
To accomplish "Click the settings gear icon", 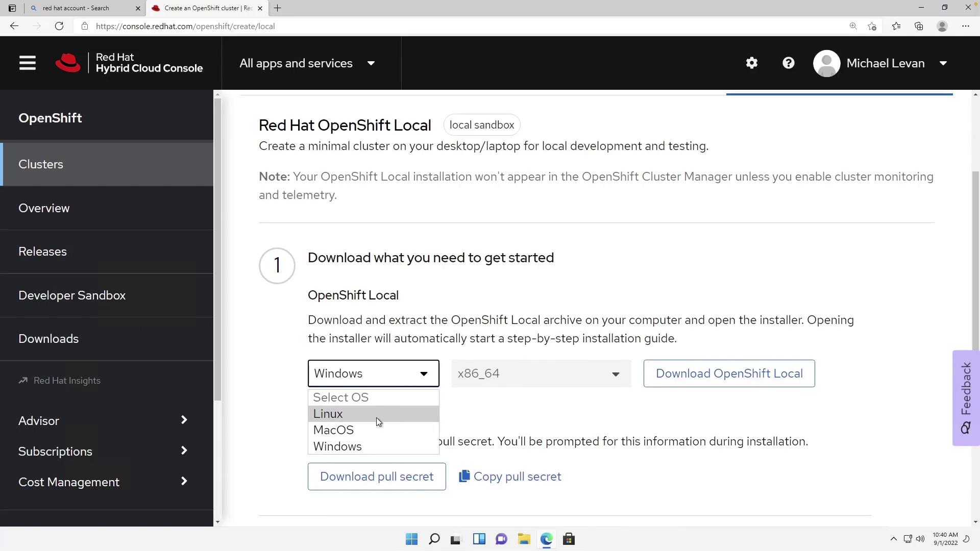I will tap(751, 63).
